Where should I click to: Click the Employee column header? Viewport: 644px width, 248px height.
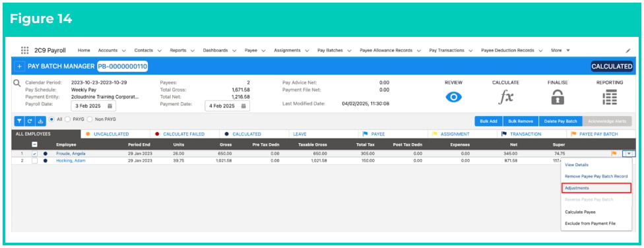click(x=66, y=144)
